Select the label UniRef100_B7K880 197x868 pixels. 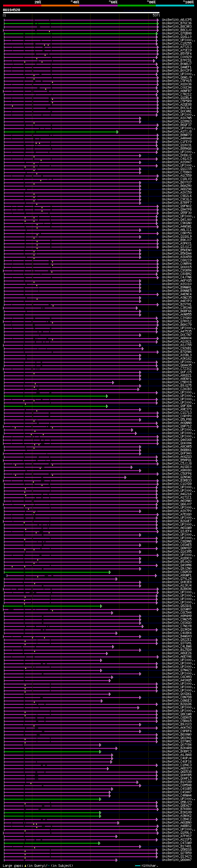(177, 809)
